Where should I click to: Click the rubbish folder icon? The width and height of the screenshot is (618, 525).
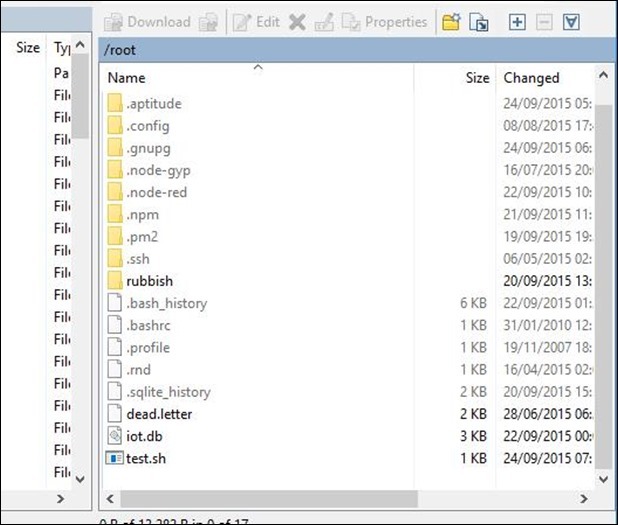115,281
